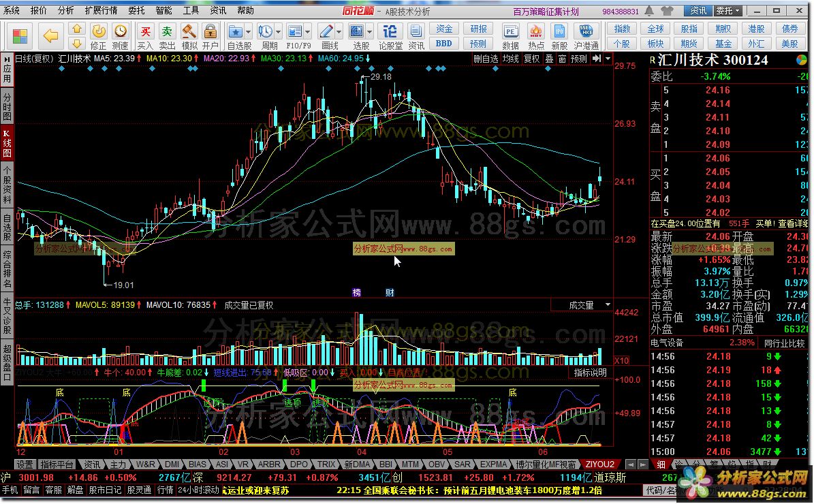Expand the chart options dropdown arrow

point(608,59)
